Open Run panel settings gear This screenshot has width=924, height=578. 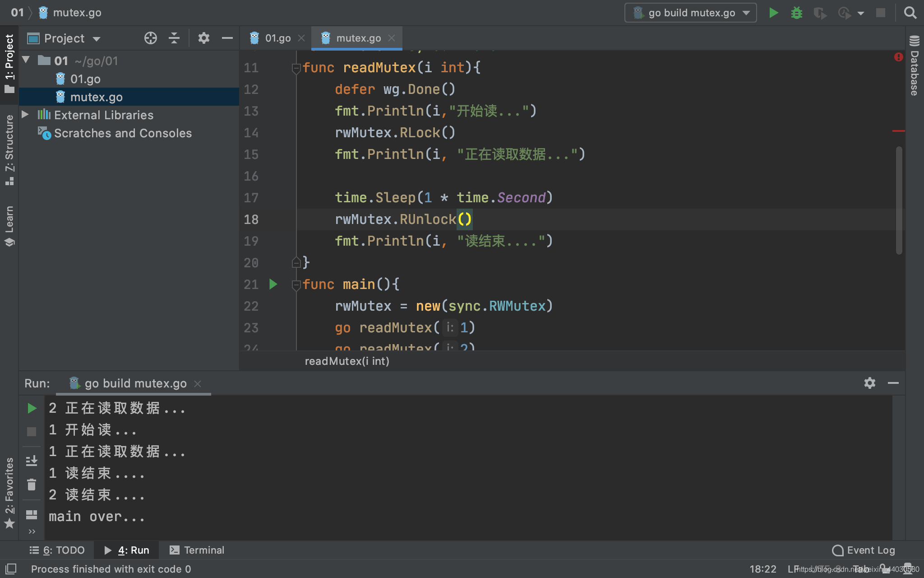tap(870, 383)
